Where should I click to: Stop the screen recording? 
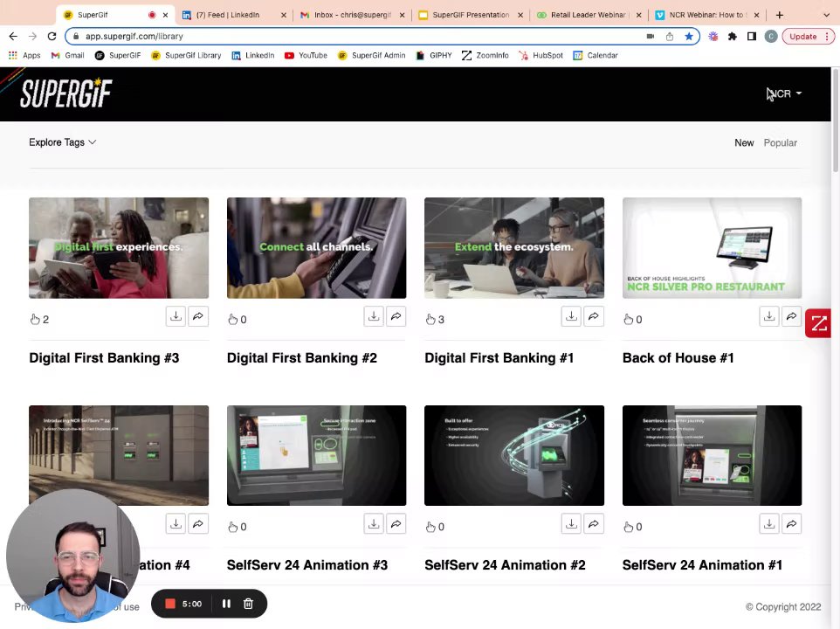coord(170,604)
